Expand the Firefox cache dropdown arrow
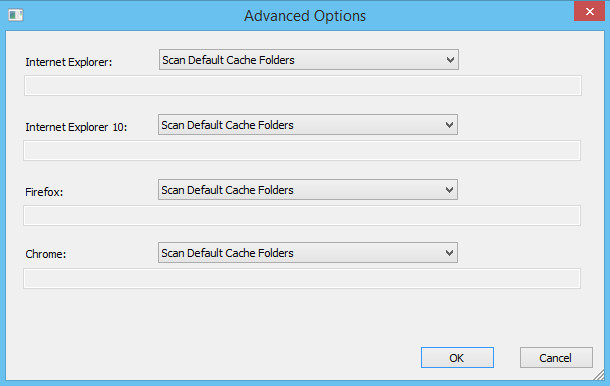Screen dimensions: 610x386 click(x=449, y=190)
